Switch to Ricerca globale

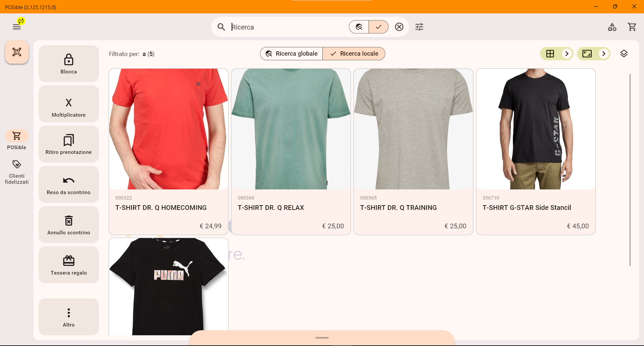pos(291,54)
